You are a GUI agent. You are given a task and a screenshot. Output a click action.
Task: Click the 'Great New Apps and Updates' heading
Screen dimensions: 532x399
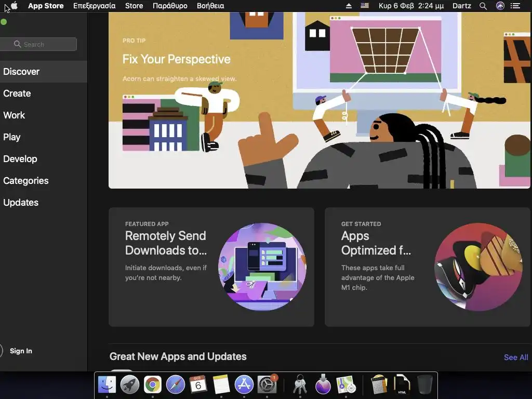178,356
